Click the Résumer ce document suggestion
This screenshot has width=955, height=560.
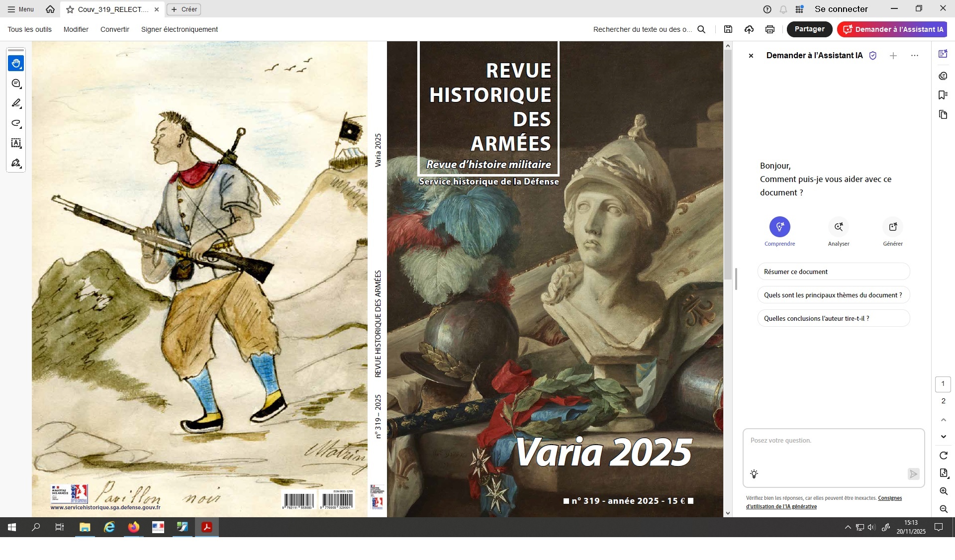pyautogui.click(x=833, y=272)
